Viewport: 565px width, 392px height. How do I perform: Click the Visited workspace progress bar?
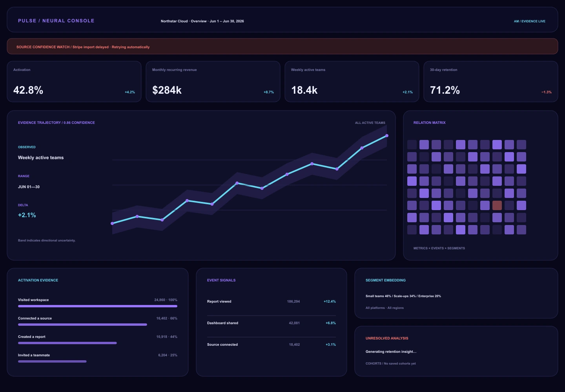(98, 306)
